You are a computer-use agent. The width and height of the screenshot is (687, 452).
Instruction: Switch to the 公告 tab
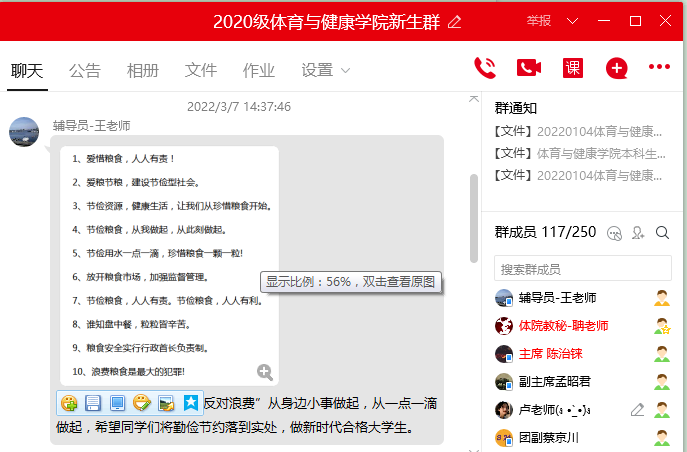(85, 70)
